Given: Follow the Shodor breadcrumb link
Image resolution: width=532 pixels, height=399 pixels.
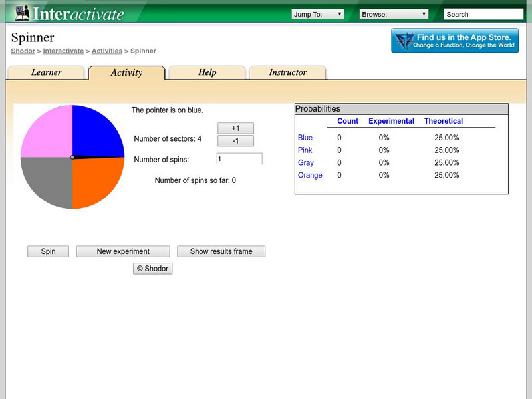Looking at the screenshot, I should pos(23,51).
